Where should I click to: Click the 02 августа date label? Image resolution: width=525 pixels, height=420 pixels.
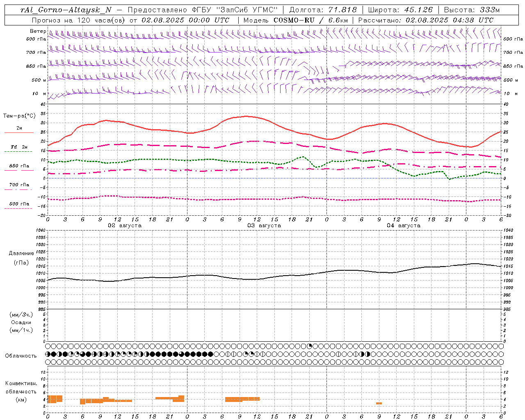pyautogui.click(x=125, y=225)
